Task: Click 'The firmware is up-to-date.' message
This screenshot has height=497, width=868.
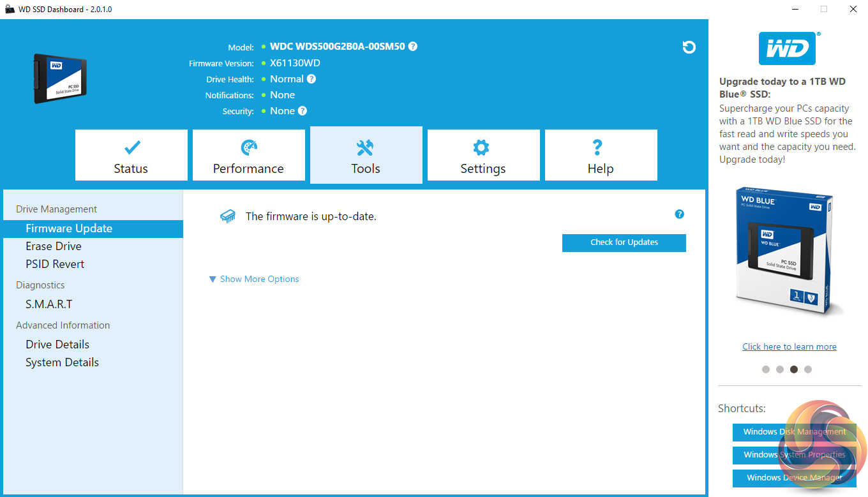Action: click(311, 216)
